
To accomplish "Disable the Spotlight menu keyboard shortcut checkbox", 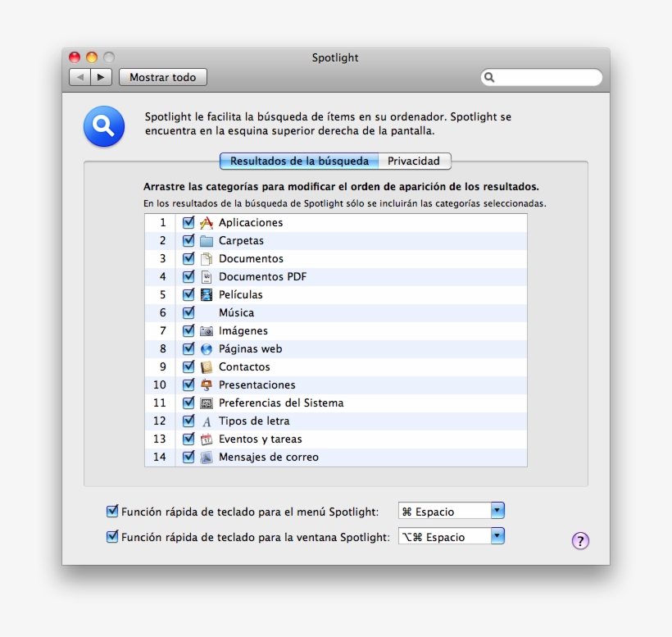I will point(111,510).
